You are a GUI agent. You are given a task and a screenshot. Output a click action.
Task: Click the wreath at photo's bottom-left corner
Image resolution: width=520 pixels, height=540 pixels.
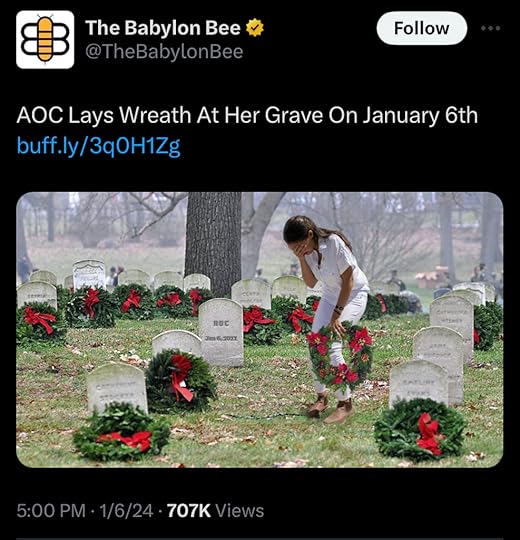pyautogui.click(x=121, y=432)
